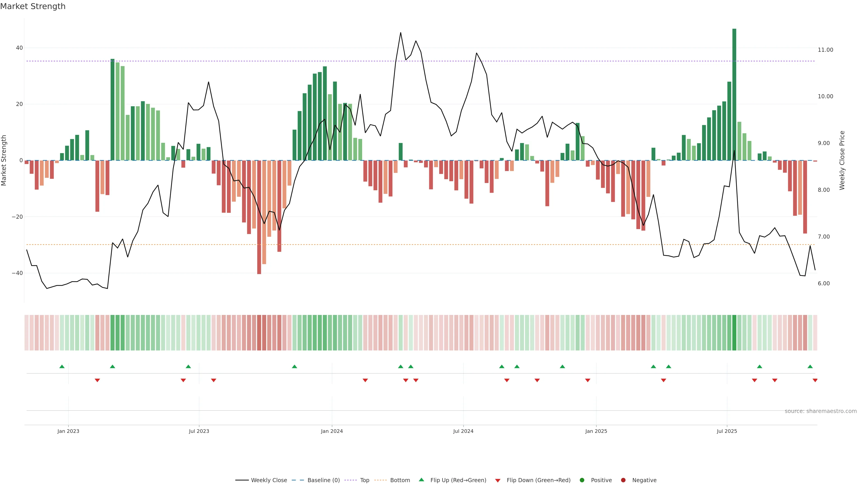Click the darkest green heatmap cell

tap(734, 333)
